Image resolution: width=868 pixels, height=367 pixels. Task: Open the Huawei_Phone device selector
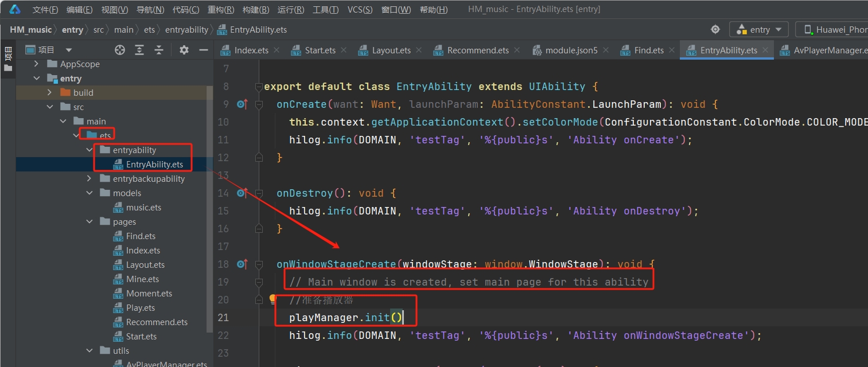[835, 29]
